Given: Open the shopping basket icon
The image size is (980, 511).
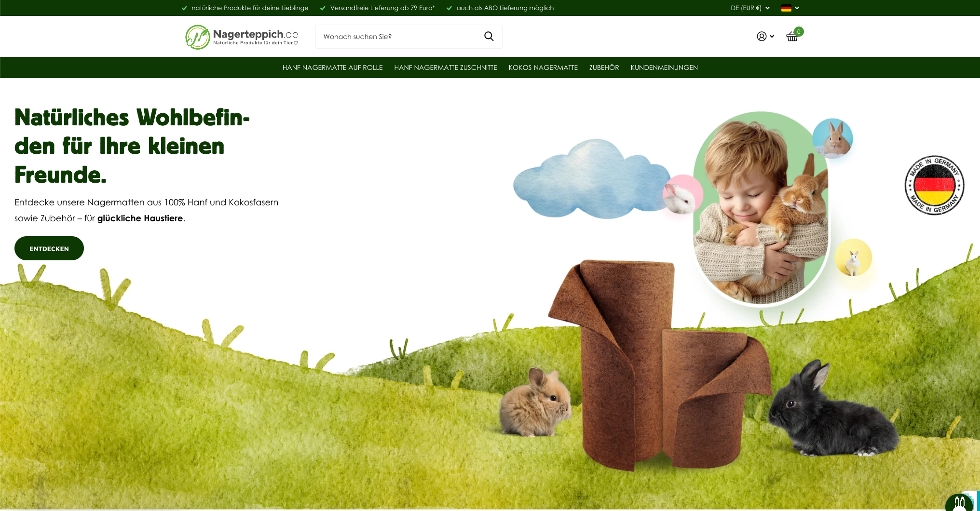Looking at the screenshot, I should 792,37.
